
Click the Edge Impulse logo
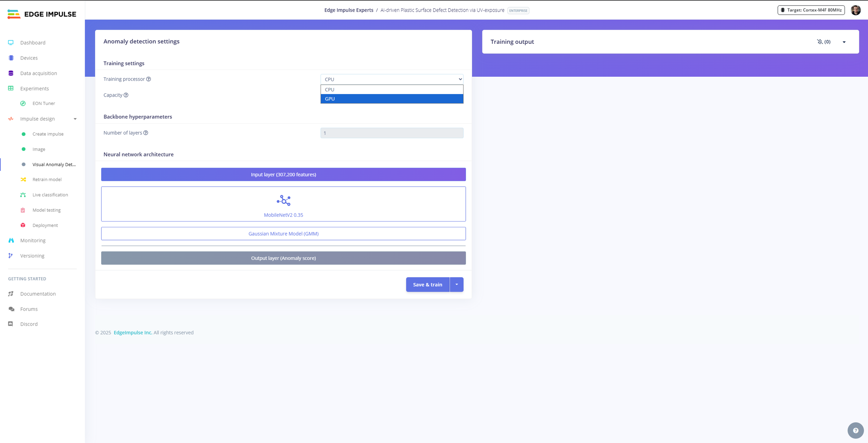click(42, 14)
